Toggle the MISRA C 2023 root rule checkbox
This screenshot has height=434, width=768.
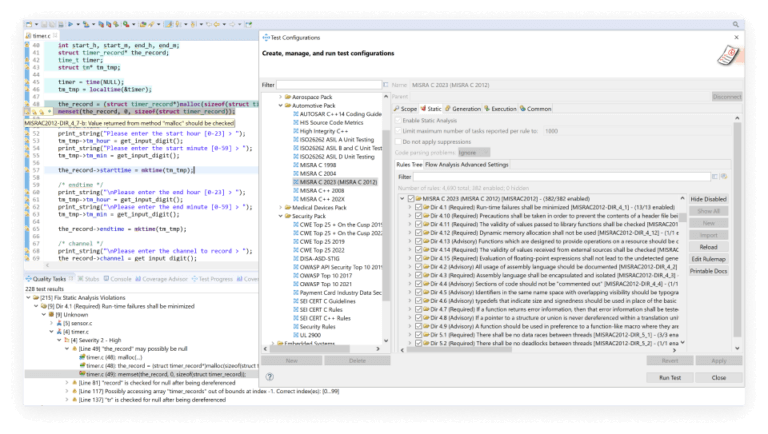411,199
